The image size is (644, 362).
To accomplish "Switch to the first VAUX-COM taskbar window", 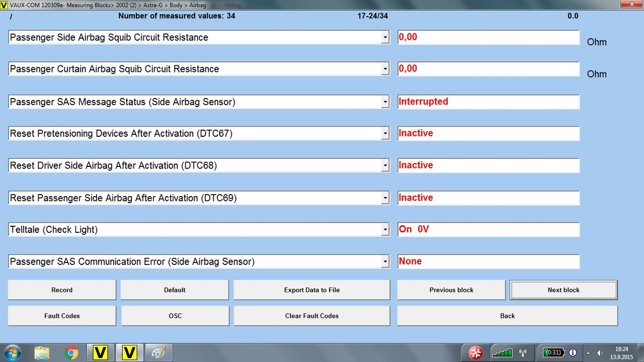I will click(x=100, y=353).
